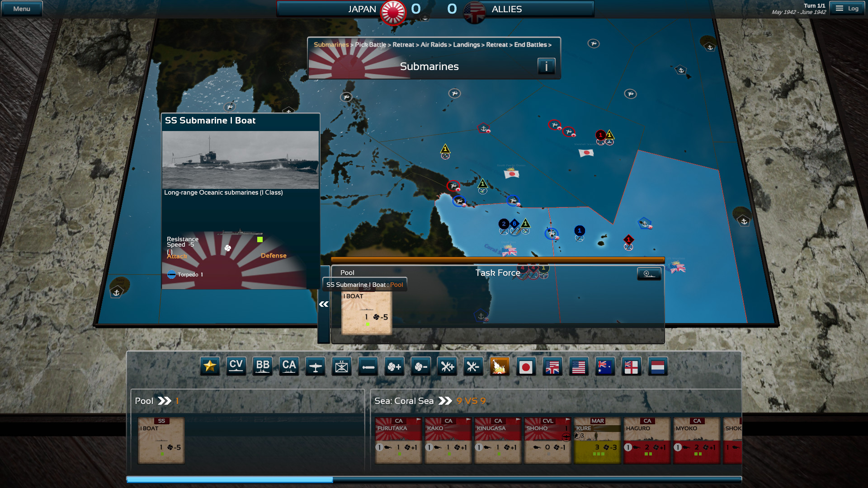Select the CV carrier filter icon
This screenshot has height=488, width=868.
(236, 366)
